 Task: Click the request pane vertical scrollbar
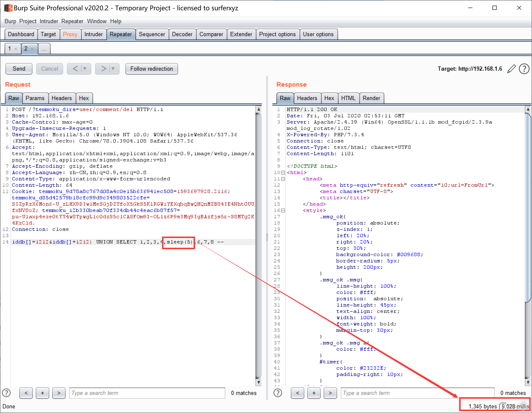(258, 246)
